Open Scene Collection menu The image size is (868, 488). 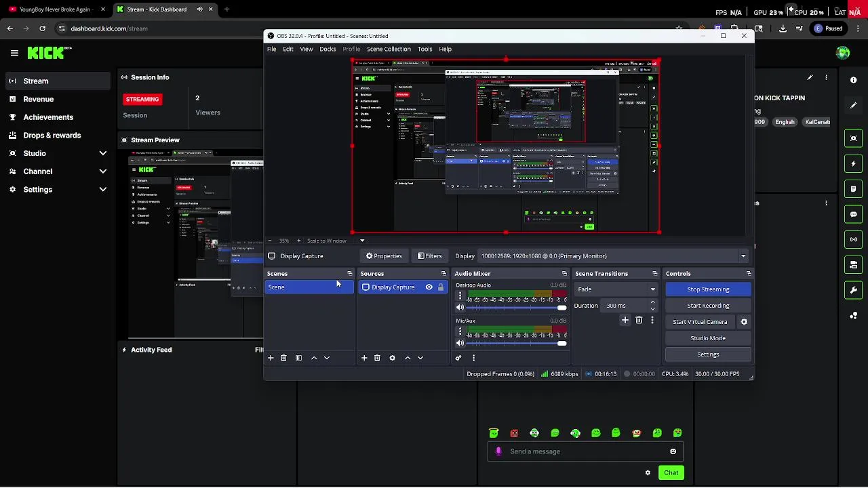coord(389,49)
